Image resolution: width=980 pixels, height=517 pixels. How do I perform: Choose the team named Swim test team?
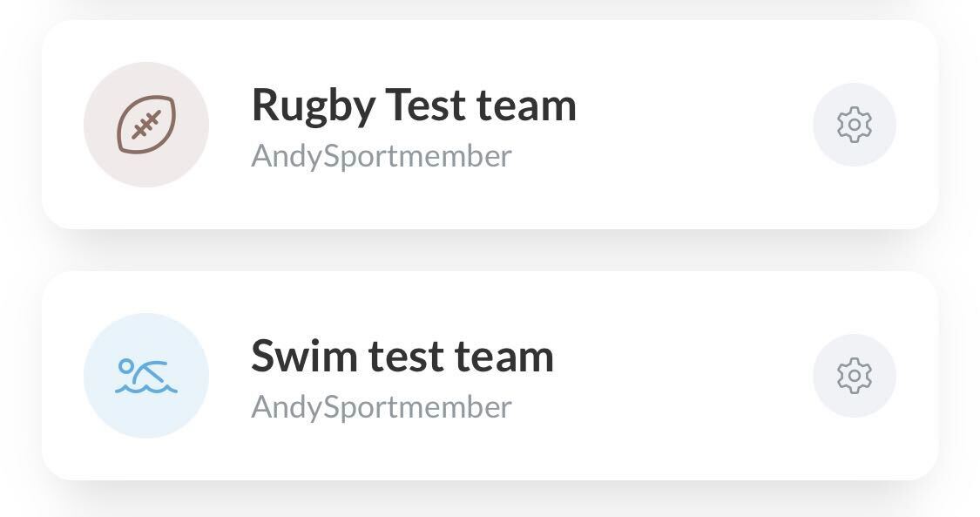point(490,376)
